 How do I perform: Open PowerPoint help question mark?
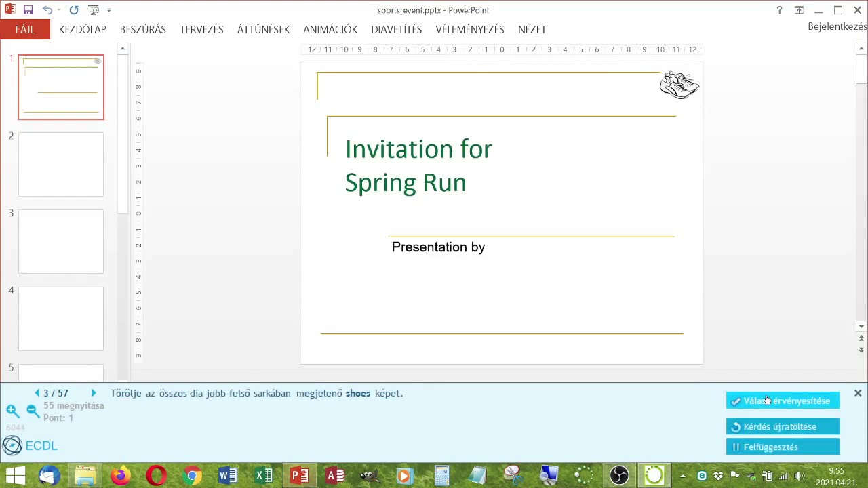pos(779,10)
